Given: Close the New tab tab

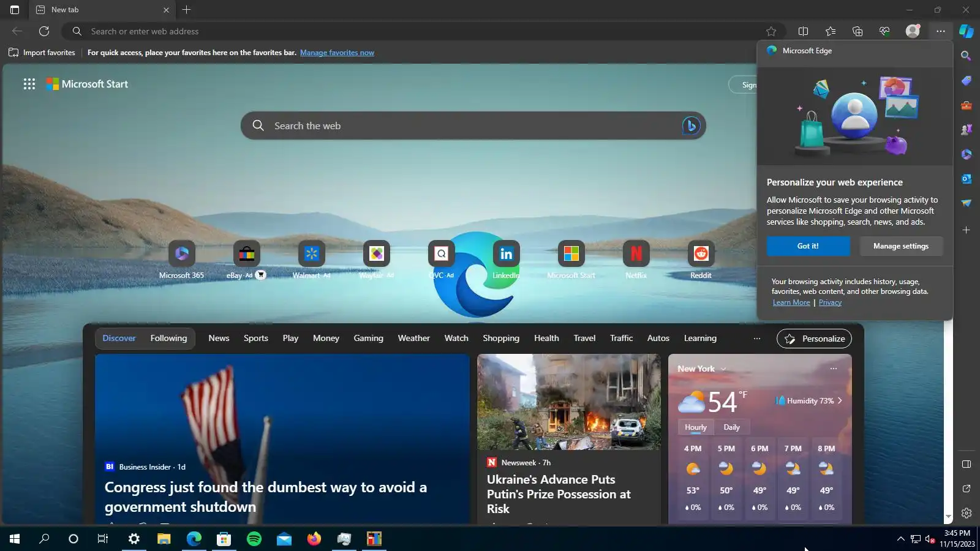Looking at the screenshot, I should pyautogui.click(x=166, y=10).
